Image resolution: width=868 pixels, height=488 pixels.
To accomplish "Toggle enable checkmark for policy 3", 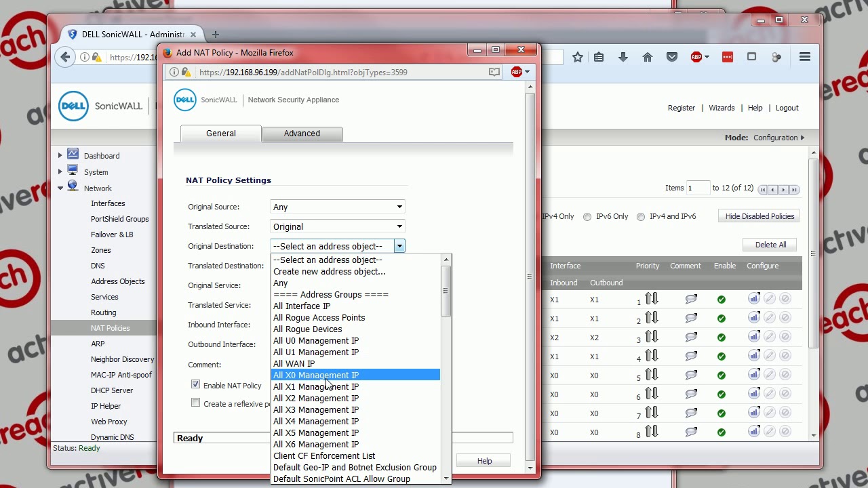I will click(722, 338).
